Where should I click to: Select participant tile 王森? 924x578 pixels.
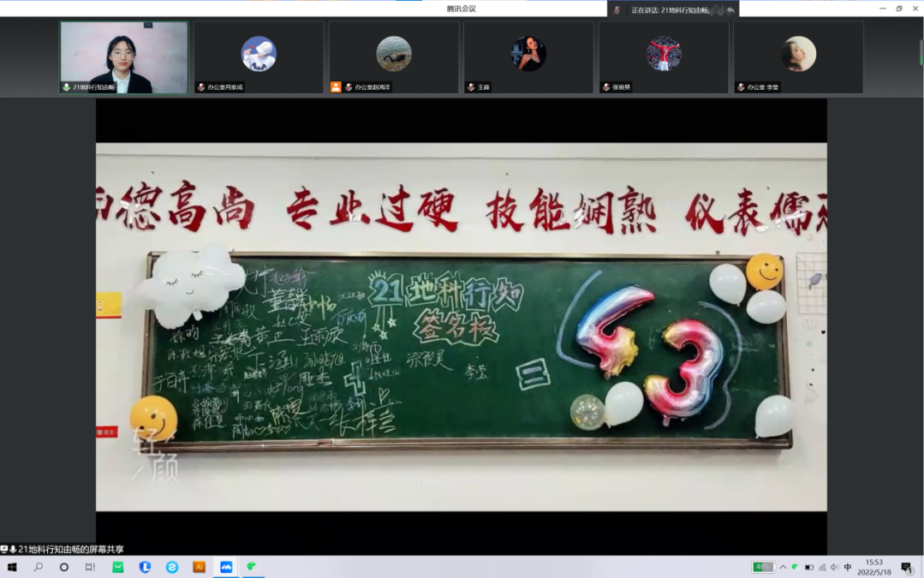pos(528,57)
